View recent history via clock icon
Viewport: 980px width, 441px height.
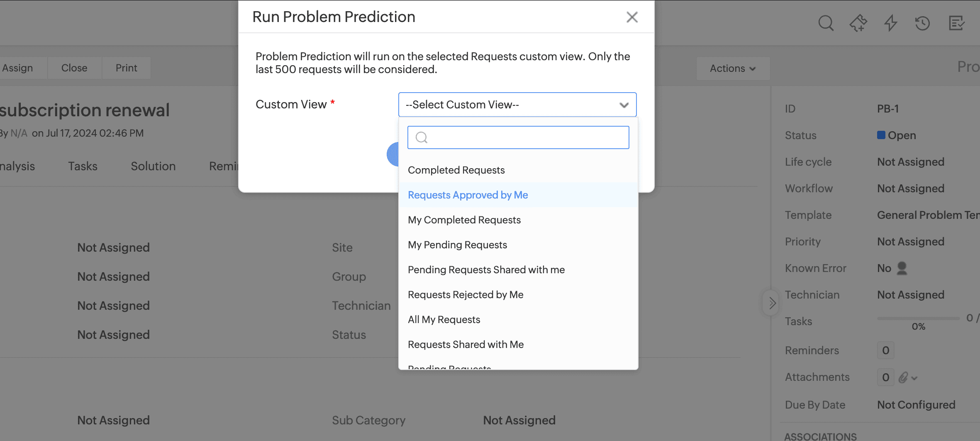(923, 24)
